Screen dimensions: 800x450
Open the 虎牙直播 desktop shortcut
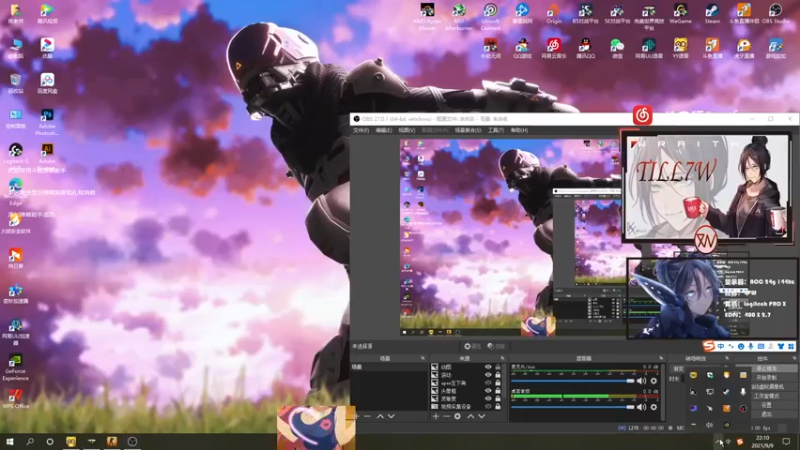tap(743, 48)
